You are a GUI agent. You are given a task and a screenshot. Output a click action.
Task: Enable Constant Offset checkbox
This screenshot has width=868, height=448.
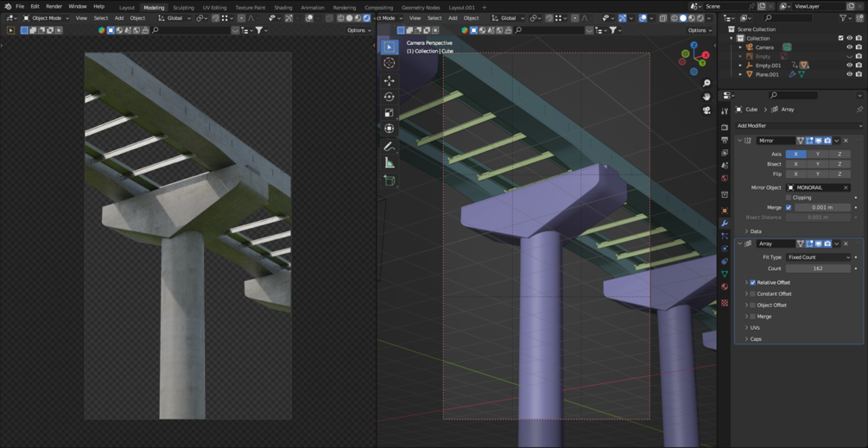[x=753, y=293]
